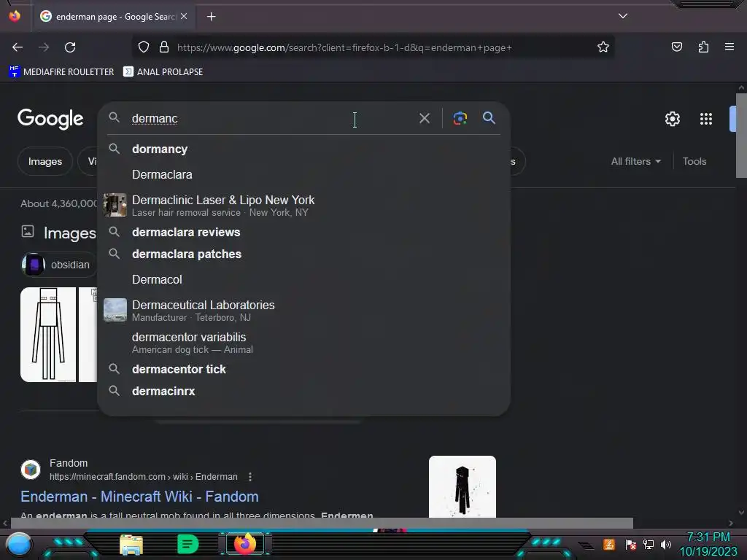Click the vertical page scrollbar
Image resolution: width=747 pixels, height=560 pixels.
741,135
